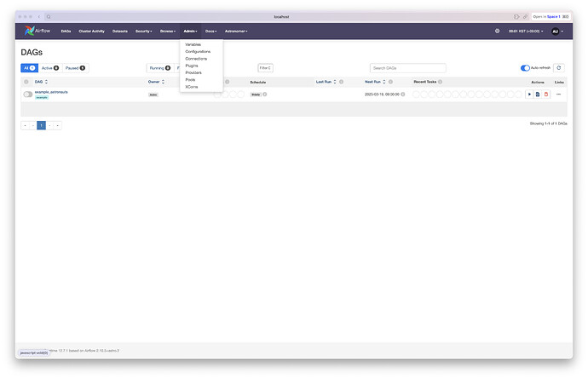Sort by Last Run column
The width and height of the screenshot is (588, 378).
(x=326, y=82)
